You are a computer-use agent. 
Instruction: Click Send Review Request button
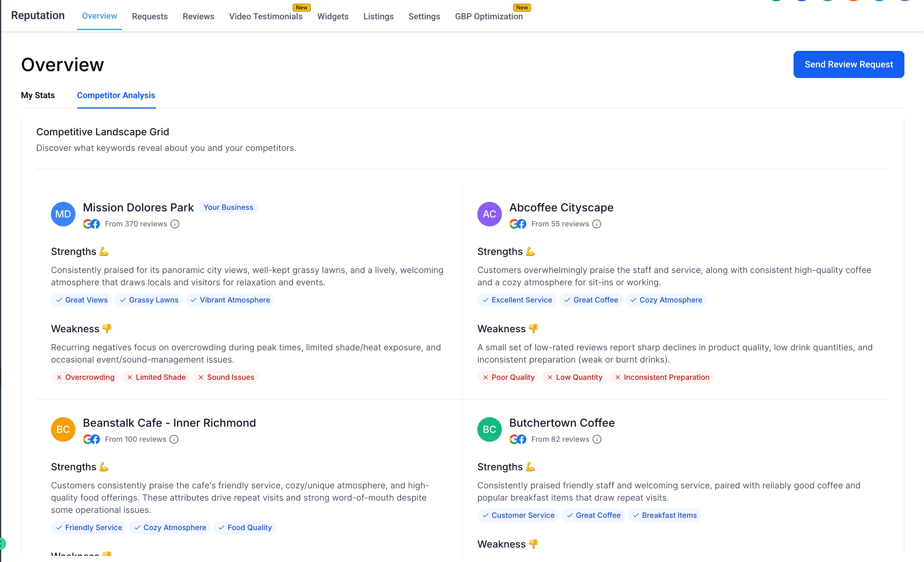click(x=848, y=64)
